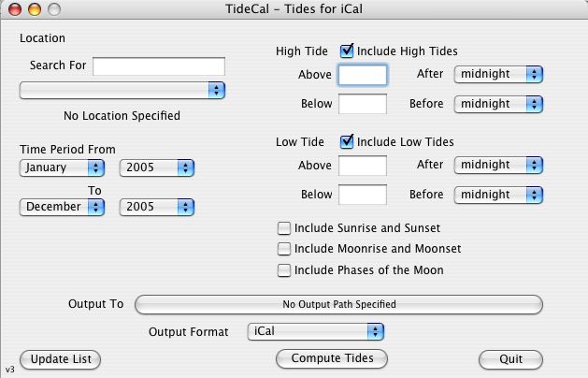This screenshot has width=588, height=378.
Task: Open Low Tide Before time dropdown
Action: 498,195
